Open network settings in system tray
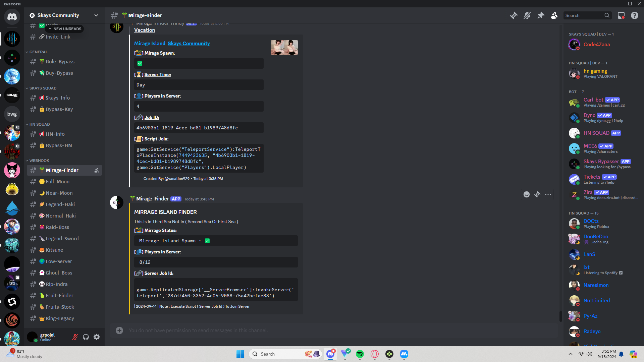The width and height of the screenshot is (644, 362). (x=581, y=354)
